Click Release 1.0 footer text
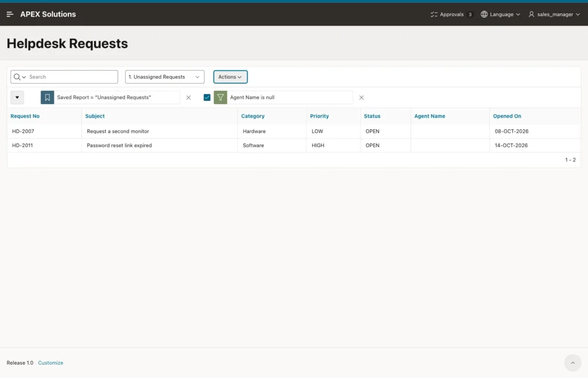The image size is (588, 378). click(20, 363)
